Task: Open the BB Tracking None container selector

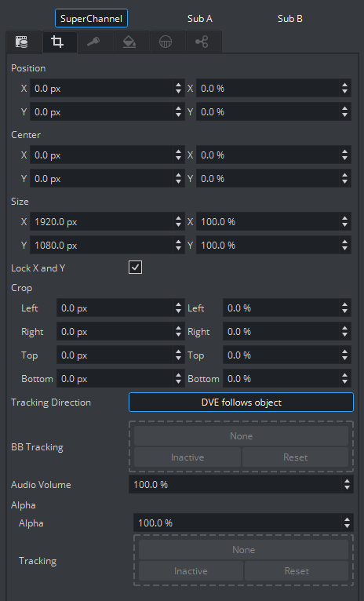Action: pos(241,435)
